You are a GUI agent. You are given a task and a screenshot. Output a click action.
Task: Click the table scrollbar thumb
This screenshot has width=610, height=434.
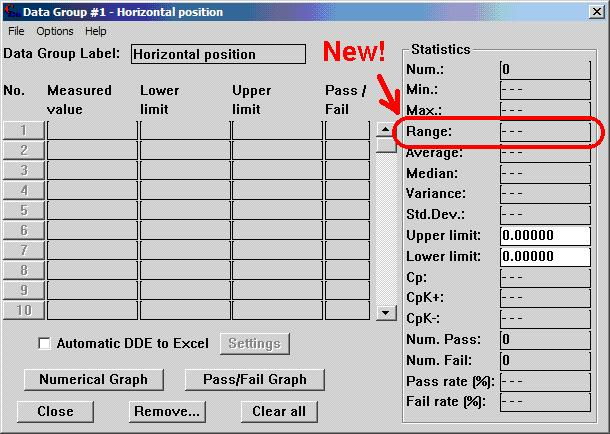point(386,145)
